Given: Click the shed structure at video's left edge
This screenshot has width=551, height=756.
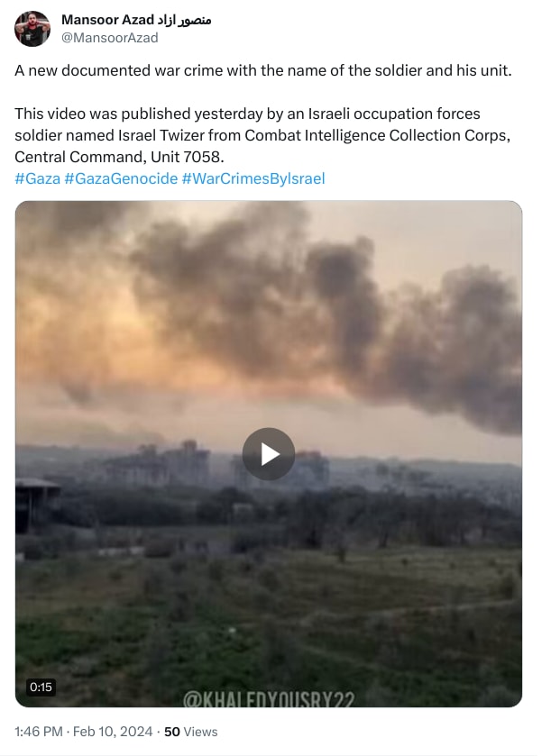Looking at the screenshot, I should (x=38, y=506).
